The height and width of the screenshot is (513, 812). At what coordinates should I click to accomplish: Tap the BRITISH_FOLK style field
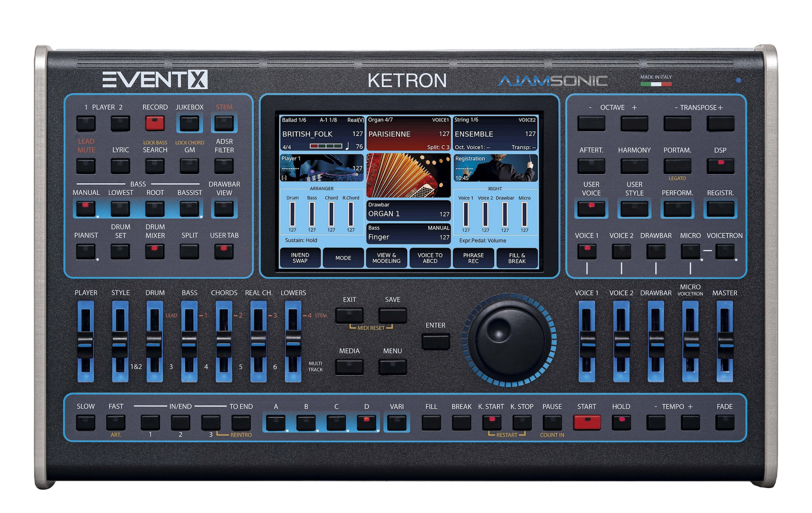click(322, 134)
